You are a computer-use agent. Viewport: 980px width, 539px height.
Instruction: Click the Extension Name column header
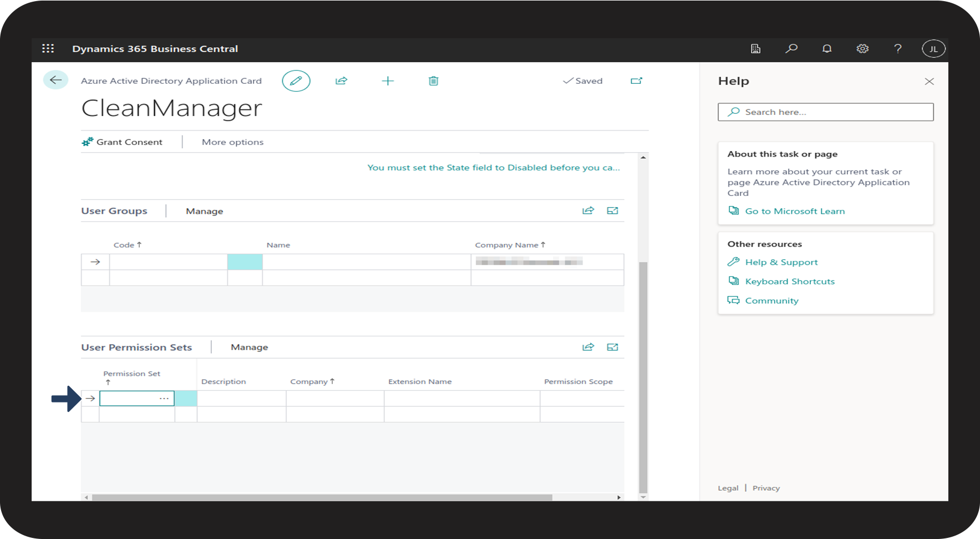coord(420,381)
